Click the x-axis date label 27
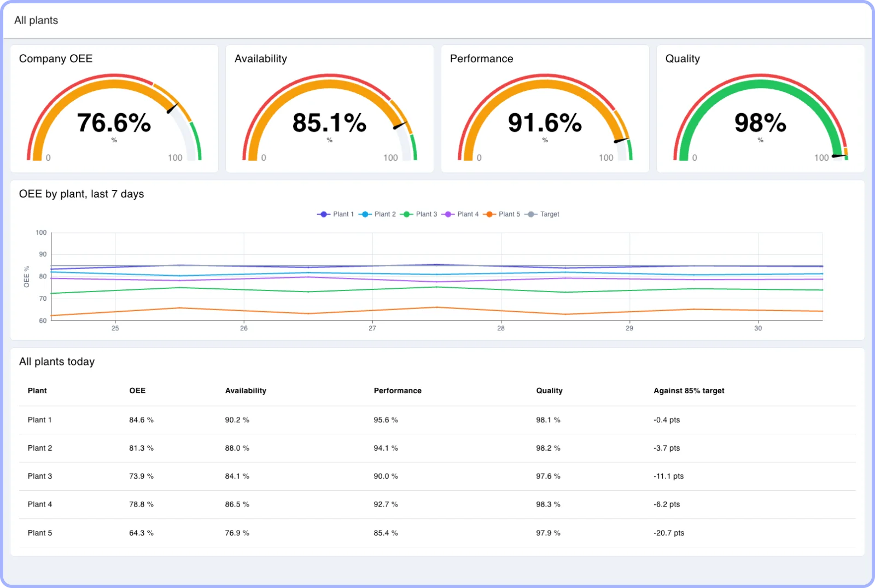The image size is (875, 588). pos(372,328)
